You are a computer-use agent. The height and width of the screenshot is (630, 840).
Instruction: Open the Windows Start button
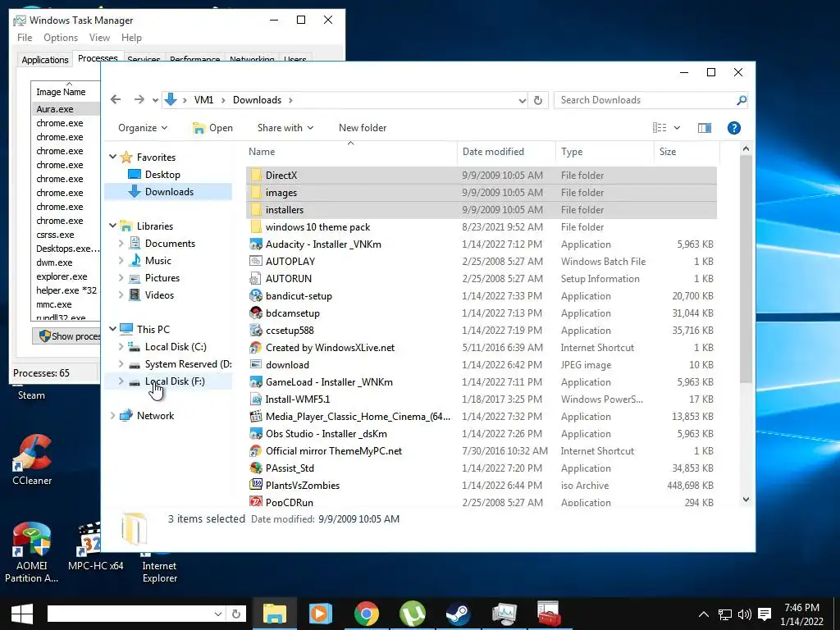pyautogui.click(x=22, y=614)
